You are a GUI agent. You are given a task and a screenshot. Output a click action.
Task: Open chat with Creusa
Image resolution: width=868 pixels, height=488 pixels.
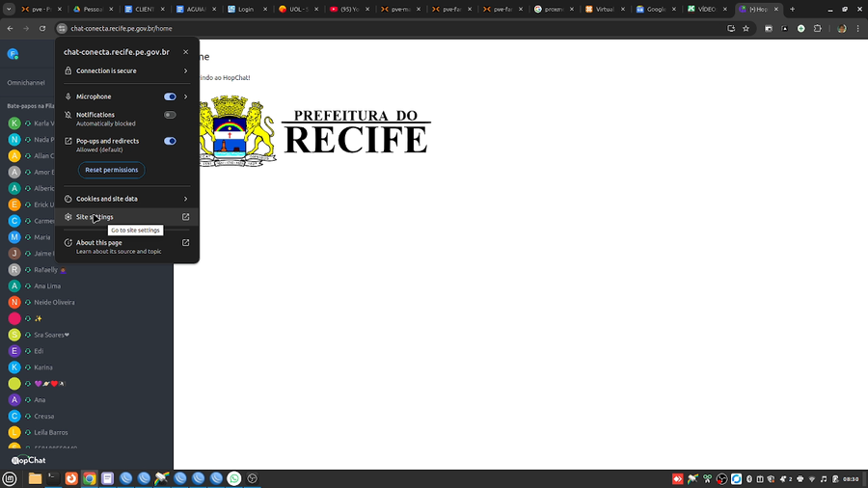89,416
